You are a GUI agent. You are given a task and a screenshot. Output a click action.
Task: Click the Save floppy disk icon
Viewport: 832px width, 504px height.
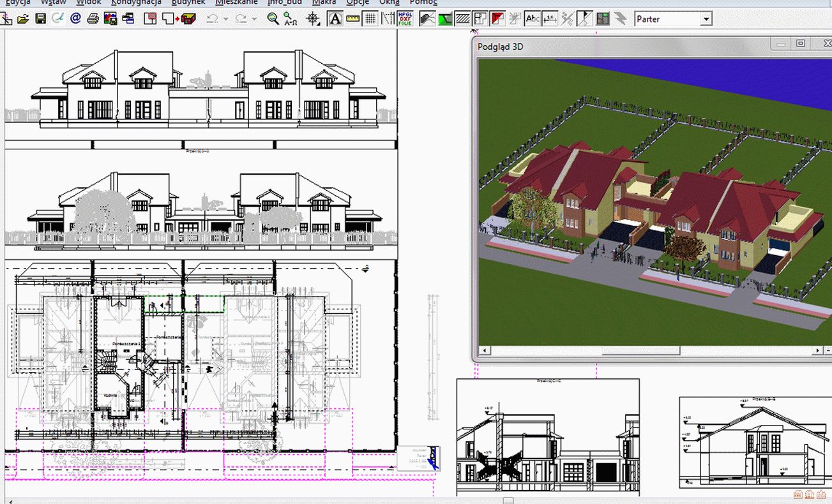coord(40,19)
